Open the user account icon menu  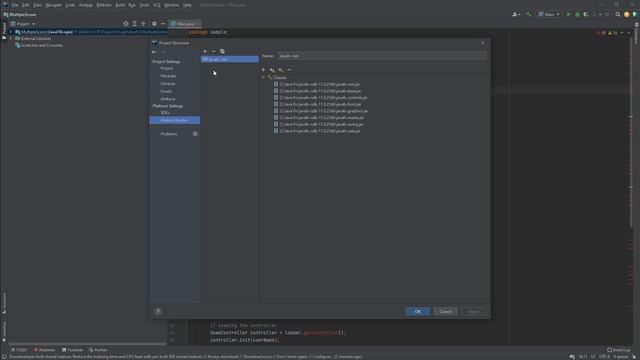516,14
